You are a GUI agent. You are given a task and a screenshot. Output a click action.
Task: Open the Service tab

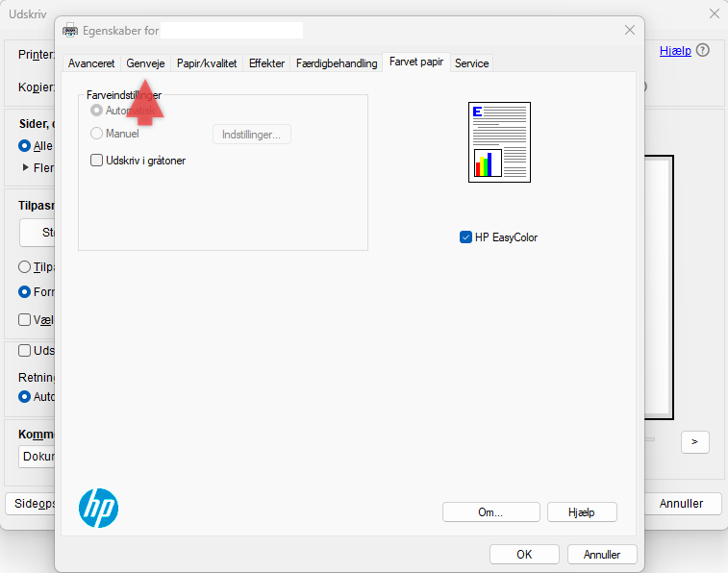[472, 63]
